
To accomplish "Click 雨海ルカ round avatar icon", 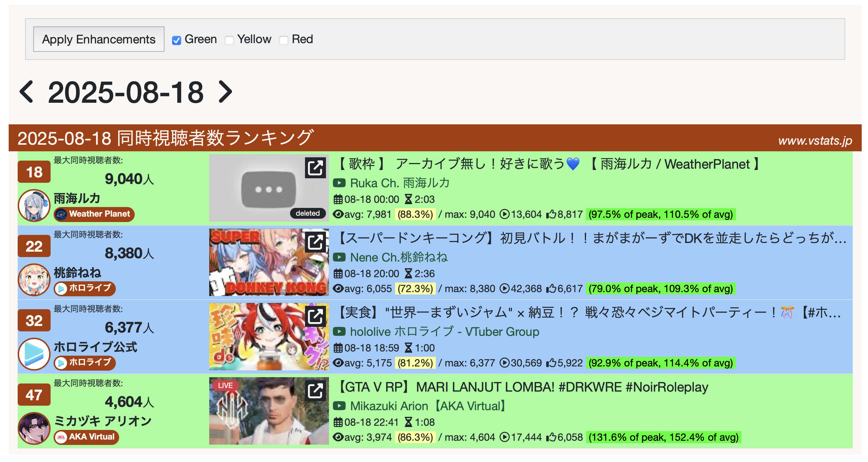I will 34,205.
